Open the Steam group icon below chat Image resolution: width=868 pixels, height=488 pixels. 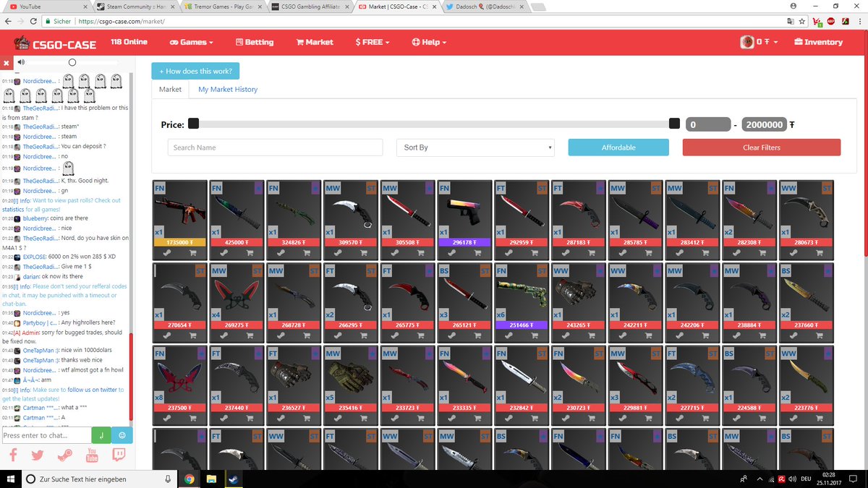click(65, 455)
